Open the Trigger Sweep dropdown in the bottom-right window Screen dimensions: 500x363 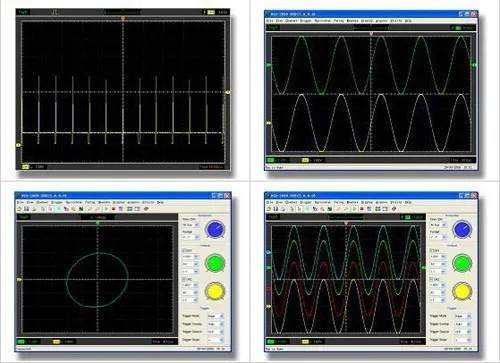coord(463,324)
